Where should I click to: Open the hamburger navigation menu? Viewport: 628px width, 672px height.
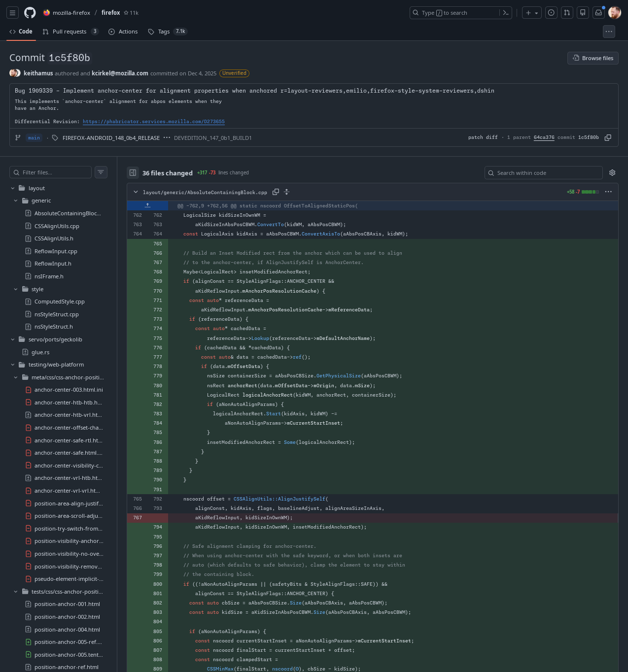coord(13,13)
